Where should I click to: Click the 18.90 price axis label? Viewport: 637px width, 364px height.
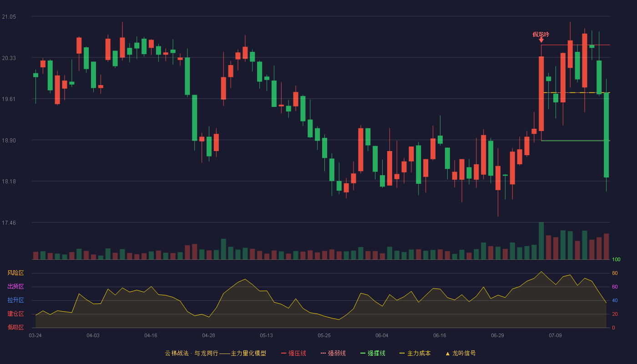pyautogui.click(x=9, y=141)
